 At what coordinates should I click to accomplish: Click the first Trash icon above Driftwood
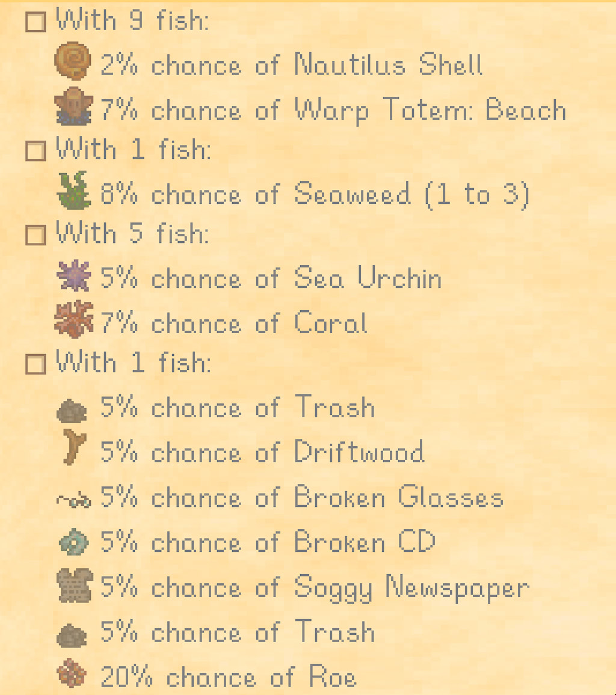click(x=72, y=411)
